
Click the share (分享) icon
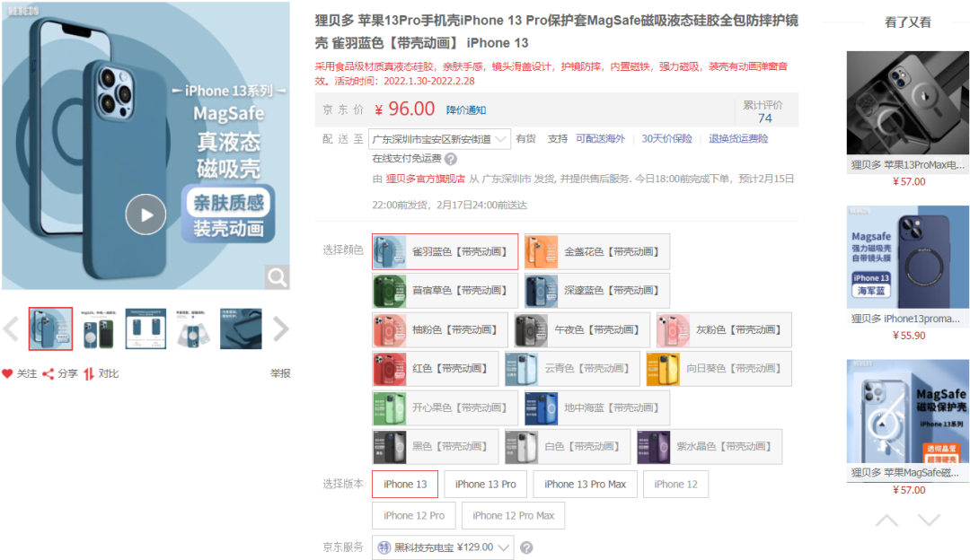click(x=48, y=373)
